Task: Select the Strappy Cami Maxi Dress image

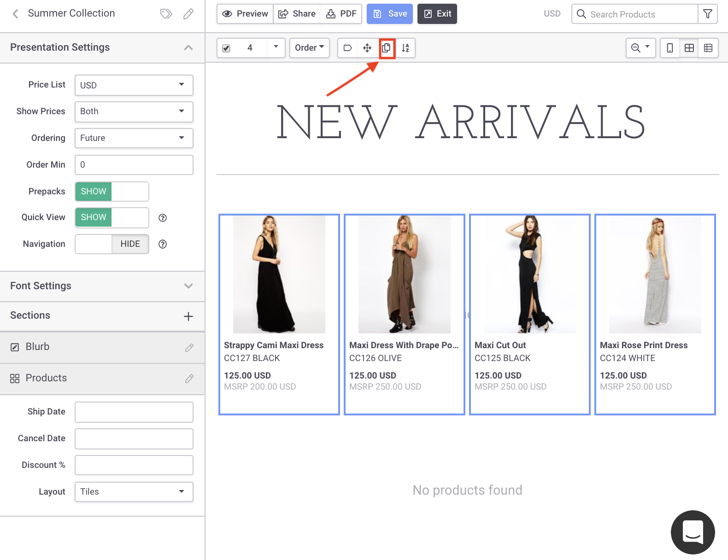Action: pos(279,274)
